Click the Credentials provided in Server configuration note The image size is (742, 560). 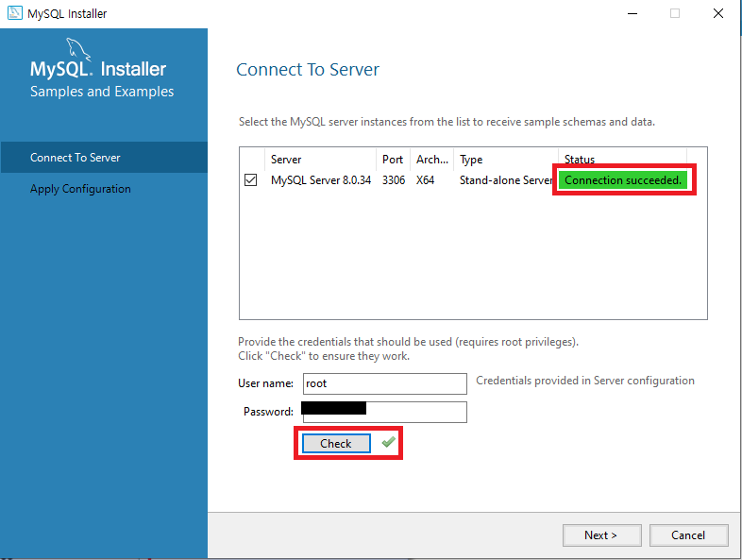click(x=585, y=381)
